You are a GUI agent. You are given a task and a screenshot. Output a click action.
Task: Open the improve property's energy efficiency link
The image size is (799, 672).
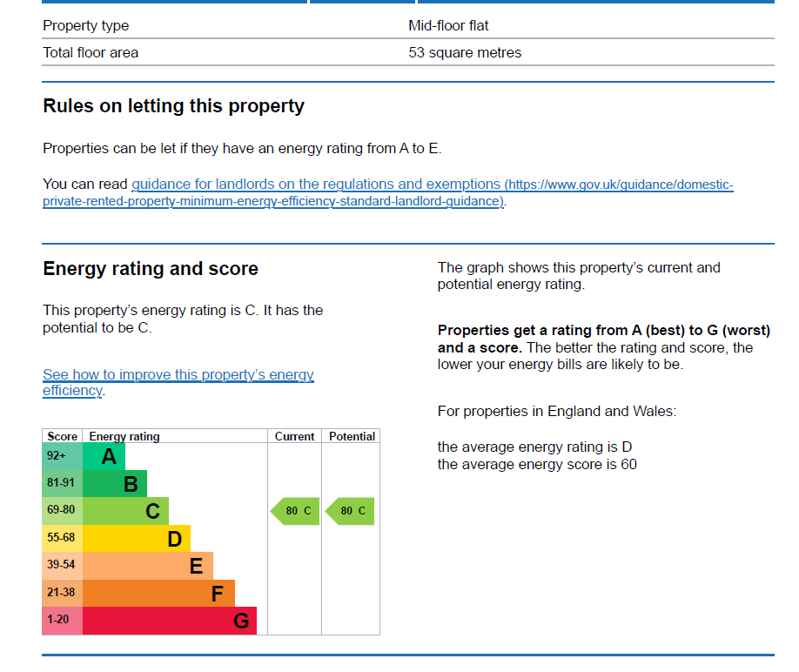click(x=178, y=382)
